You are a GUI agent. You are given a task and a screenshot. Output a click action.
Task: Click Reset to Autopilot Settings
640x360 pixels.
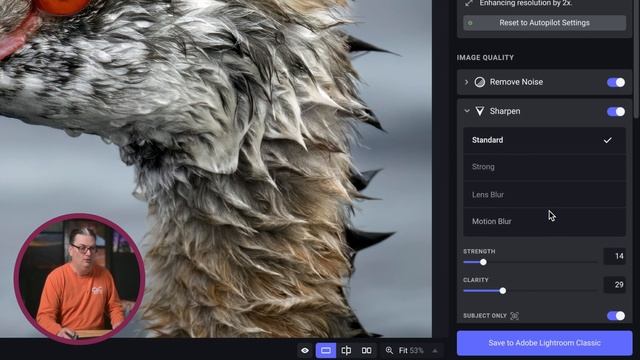pos(544,23)
